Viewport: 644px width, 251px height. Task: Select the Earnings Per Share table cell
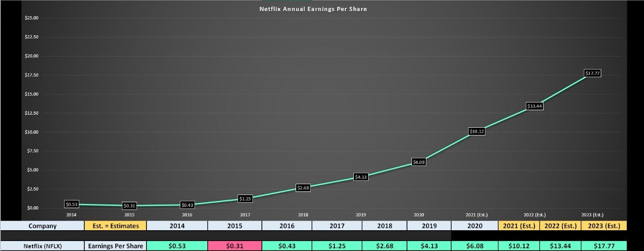coord(115,246)
